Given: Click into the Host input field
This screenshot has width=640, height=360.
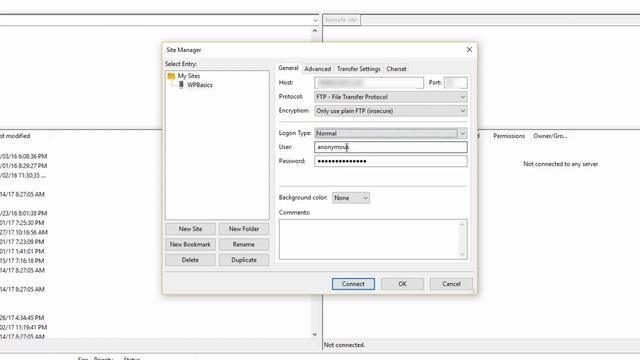Looking at the screenshot, I should click(x=369, y=83).
